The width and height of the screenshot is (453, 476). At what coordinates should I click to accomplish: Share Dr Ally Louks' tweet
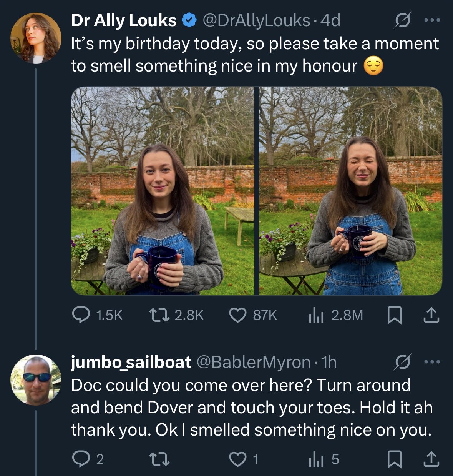coord(431,315)
